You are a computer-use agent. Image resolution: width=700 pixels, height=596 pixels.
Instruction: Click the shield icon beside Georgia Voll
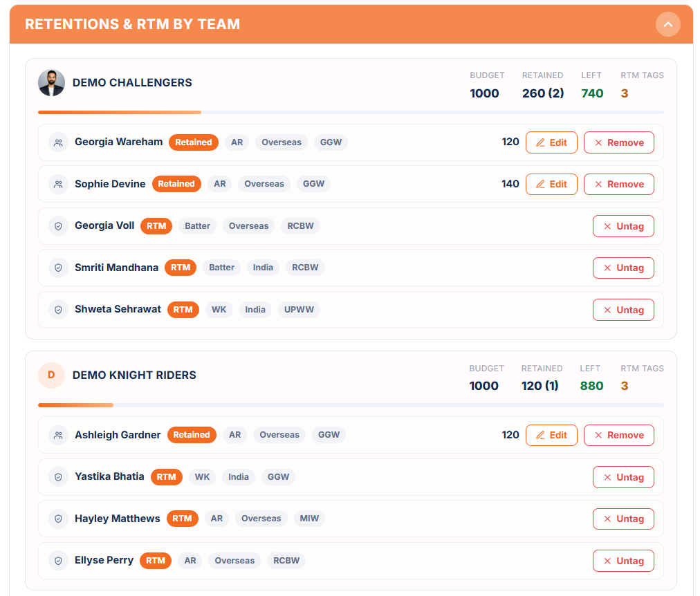coord(59,226)
